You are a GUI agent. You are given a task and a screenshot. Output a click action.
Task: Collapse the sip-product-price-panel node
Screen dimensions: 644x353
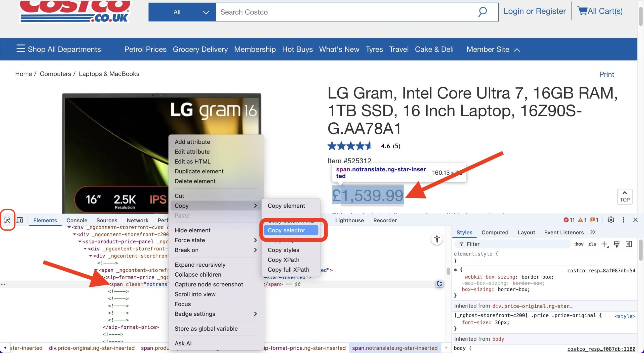click(x=79, y=241)
